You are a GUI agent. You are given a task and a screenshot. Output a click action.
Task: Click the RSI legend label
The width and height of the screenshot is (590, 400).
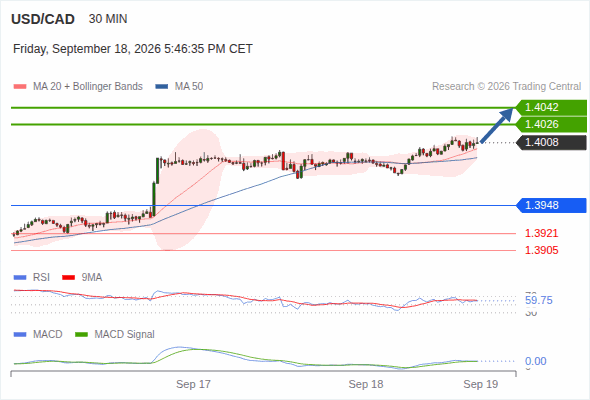tap(41, 278)
